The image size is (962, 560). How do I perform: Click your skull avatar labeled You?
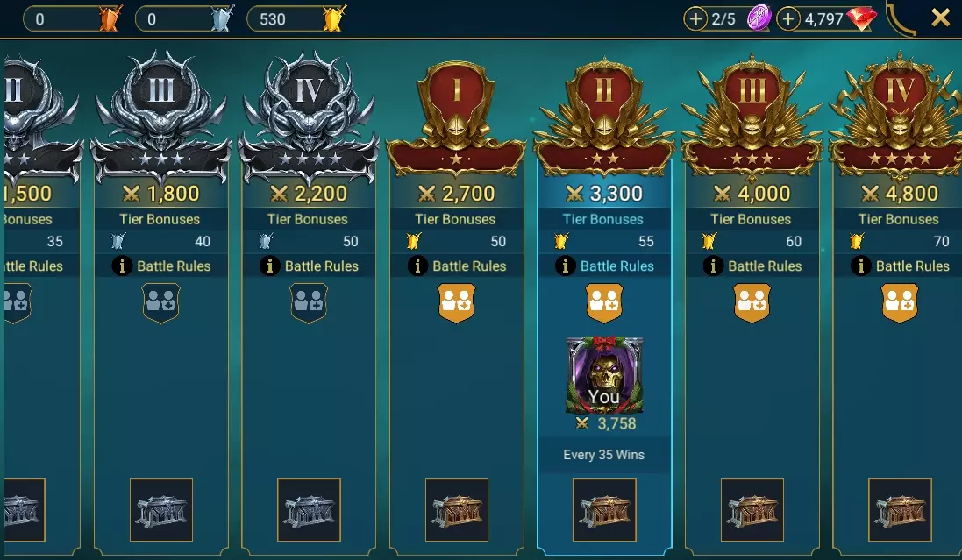point(604,374)
